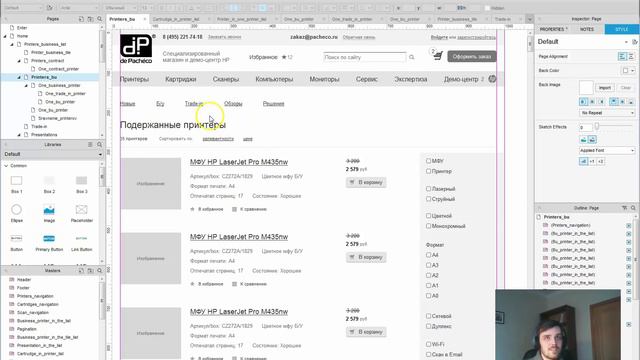Set page alignment to center

(x=631, y=56)
